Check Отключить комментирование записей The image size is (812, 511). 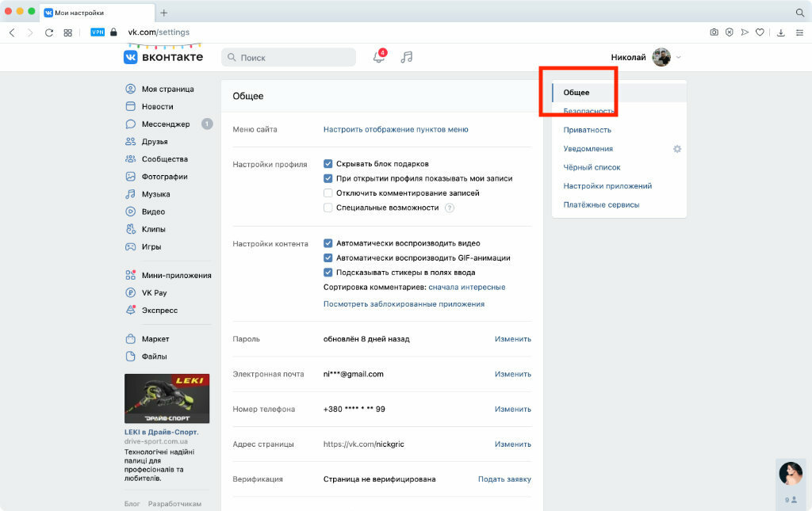click(327, 193)
